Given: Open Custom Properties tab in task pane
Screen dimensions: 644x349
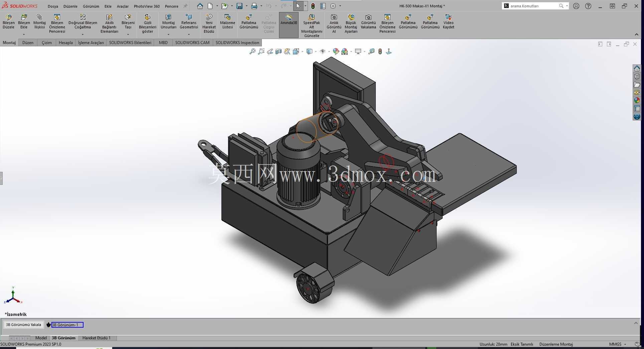Looking at the screenshot, I should coord(637,108).
